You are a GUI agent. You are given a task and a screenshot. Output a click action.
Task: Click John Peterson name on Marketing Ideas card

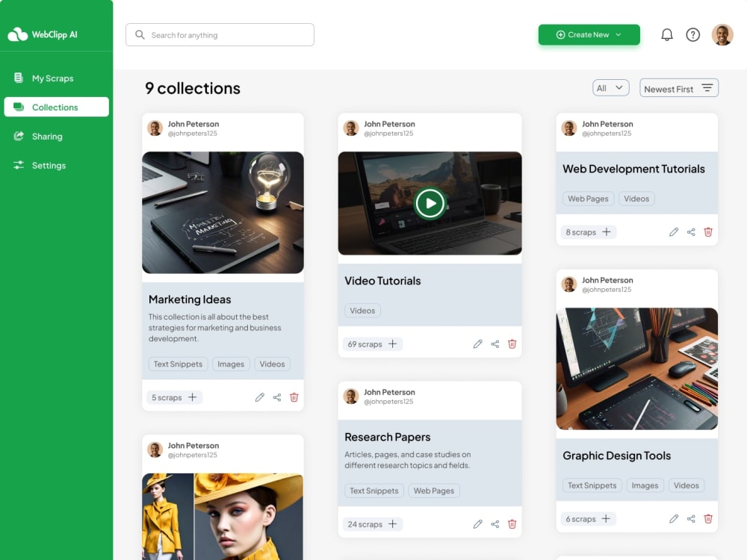193,124
